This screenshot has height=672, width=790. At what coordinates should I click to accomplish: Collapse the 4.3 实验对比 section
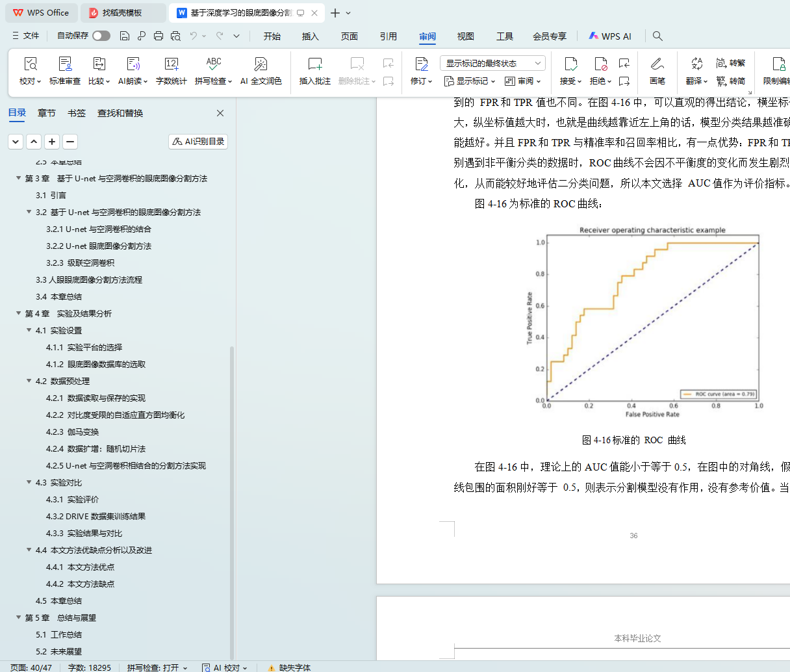pyautogui.click(x=29, y=482)
